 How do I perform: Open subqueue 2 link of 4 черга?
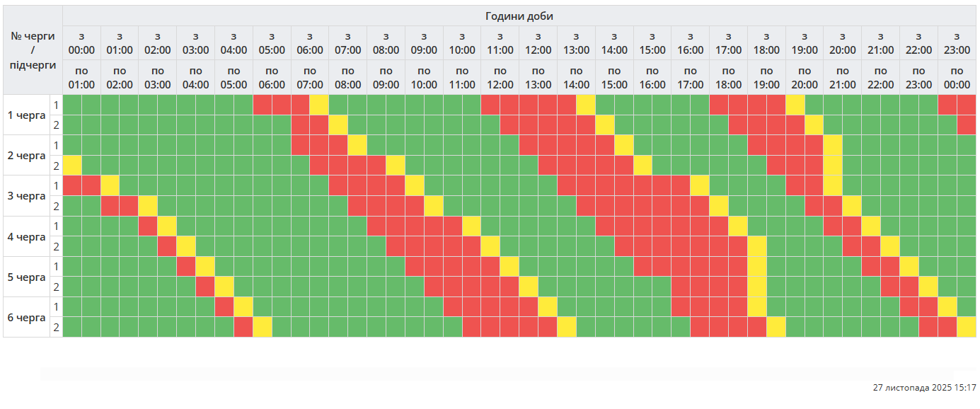[x=56, y=246]
